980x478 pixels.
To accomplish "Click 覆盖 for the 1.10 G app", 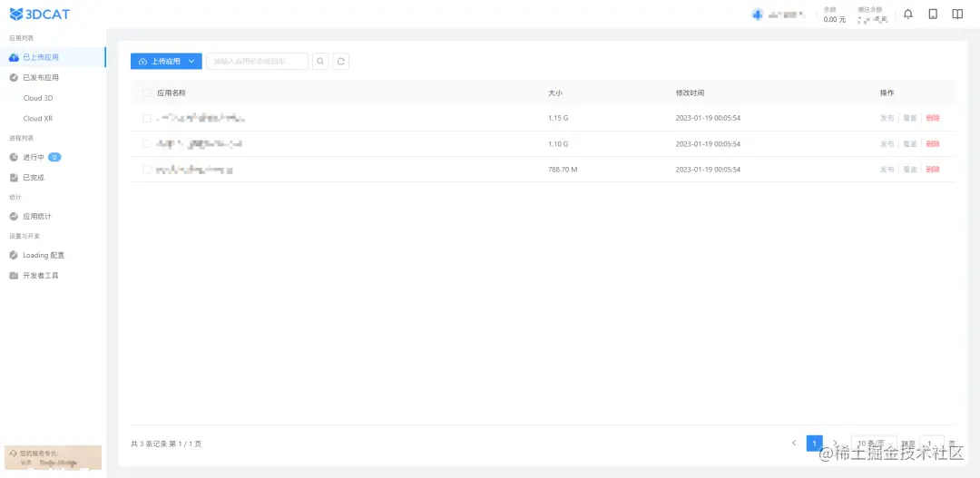I will coord(910,143).
